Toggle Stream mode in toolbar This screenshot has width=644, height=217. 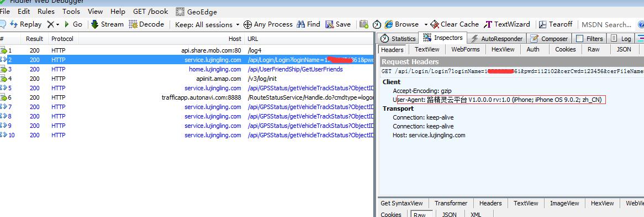[x=107, y=24]
